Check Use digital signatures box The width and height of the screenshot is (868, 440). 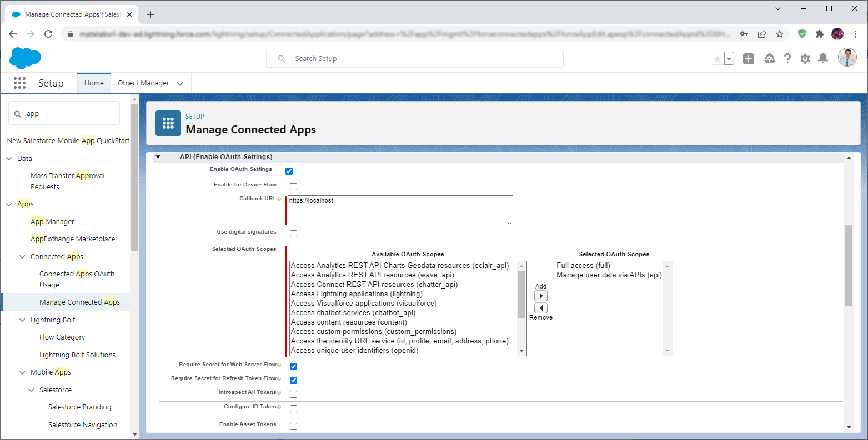[x=293, y=234]
